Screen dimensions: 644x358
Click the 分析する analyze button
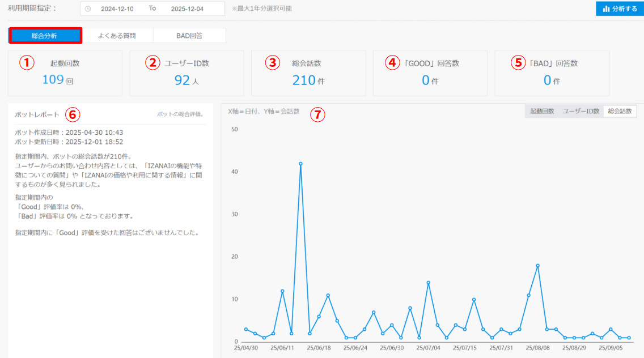click(620, 9)
